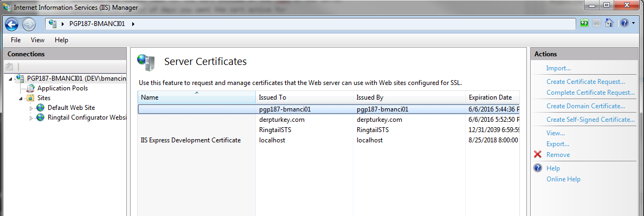
Task: Collapse the Sites tree node
Action: pos(21,99)
